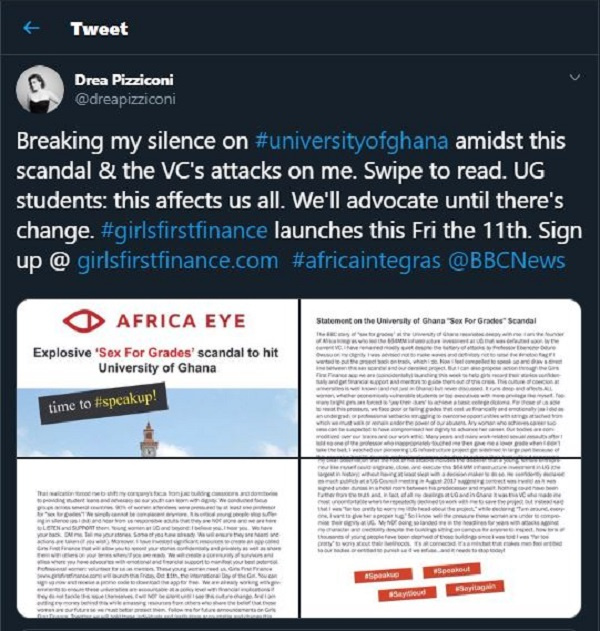Open Drea Pizziconi's profile avatar
Image resolution: width=600 pixels, height=631 pixels.
click(x=41, y=90)
